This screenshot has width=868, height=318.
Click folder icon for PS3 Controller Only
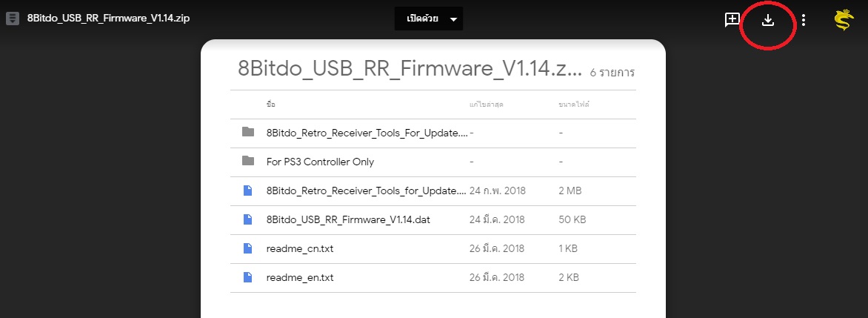coord(248,162)
